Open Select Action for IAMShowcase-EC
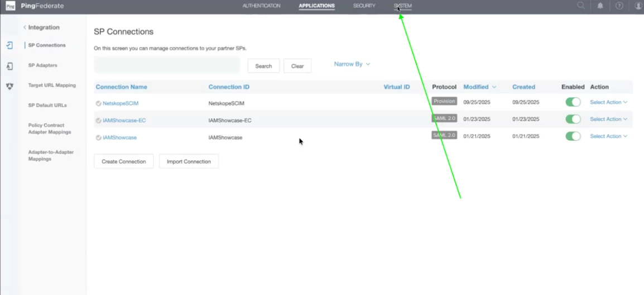This screenshot has height=295, width=644. coord(609,119)
